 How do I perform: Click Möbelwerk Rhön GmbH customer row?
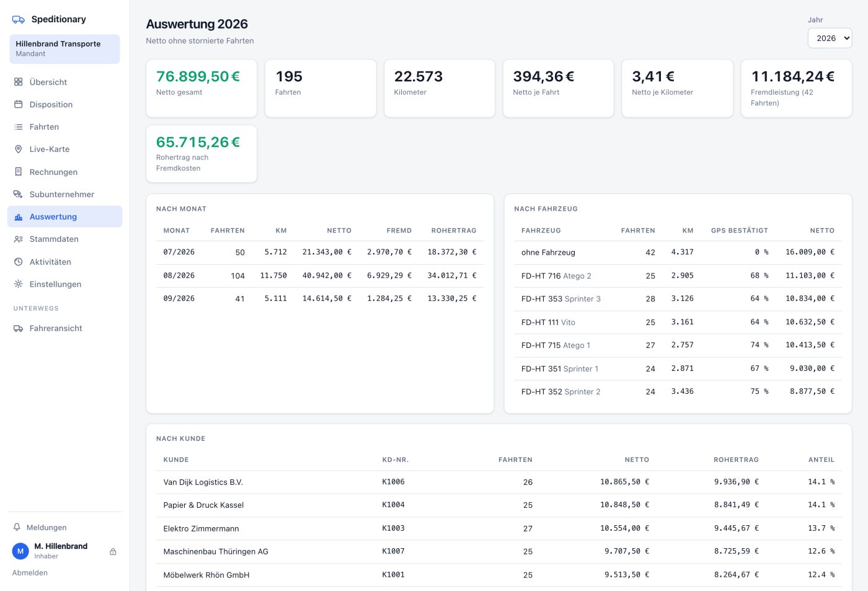[x=499, y=575]
